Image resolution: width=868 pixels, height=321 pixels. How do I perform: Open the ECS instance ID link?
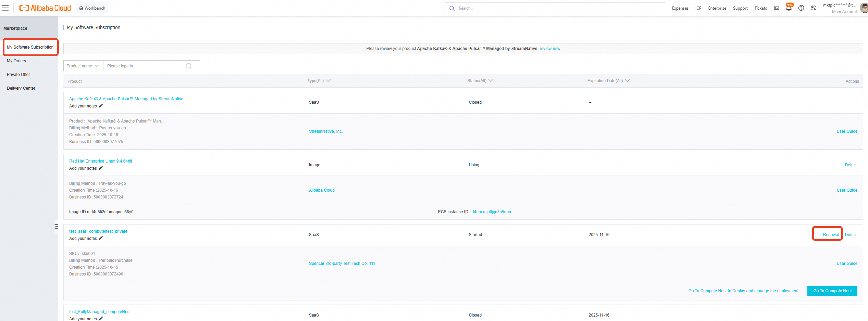(491, 212)
